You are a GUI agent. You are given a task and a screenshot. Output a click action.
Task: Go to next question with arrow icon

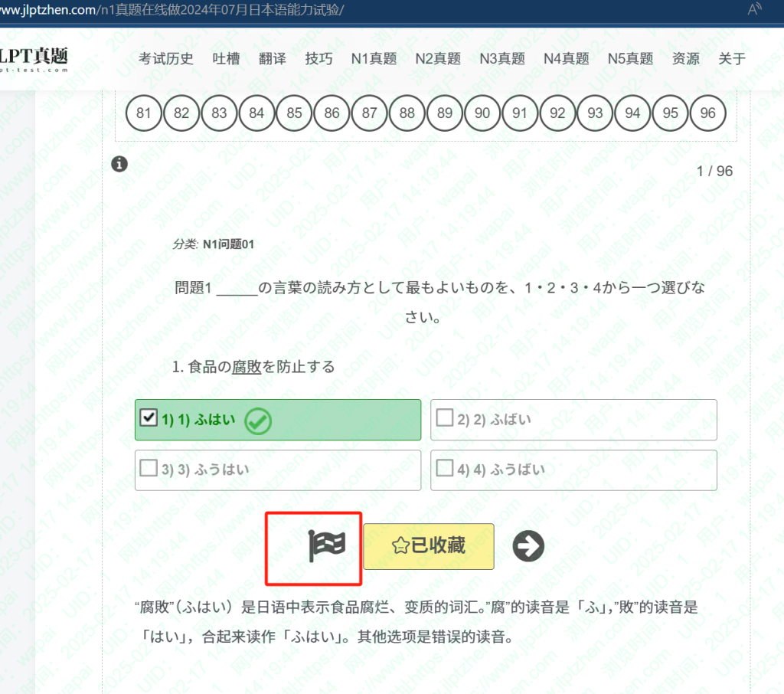[528, 546]
